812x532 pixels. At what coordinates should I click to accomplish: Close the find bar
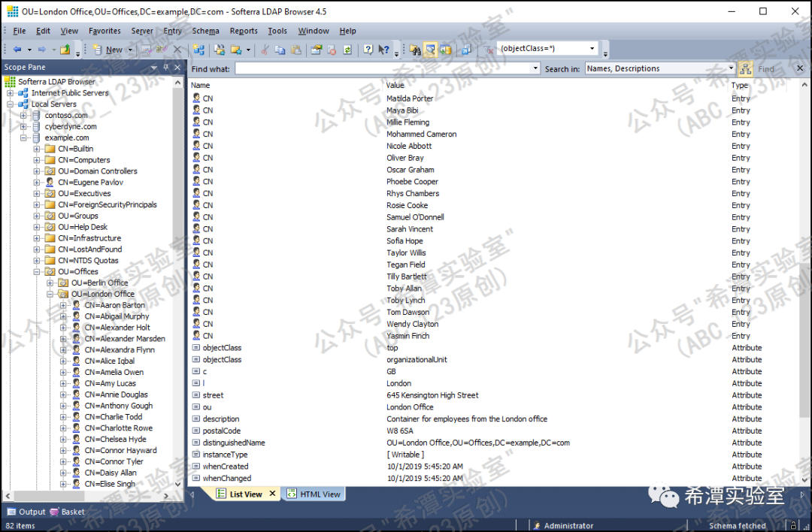[x=799, y=68]
